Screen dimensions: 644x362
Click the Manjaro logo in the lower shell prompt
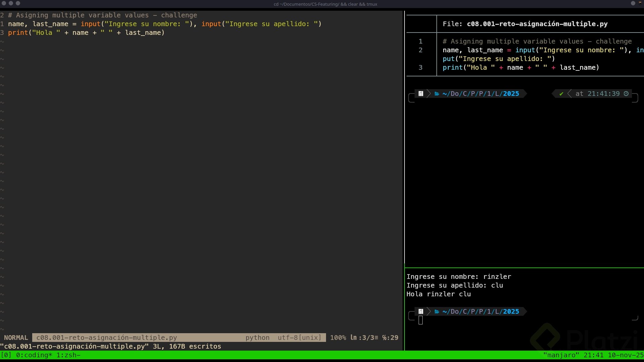click(421, 312)
